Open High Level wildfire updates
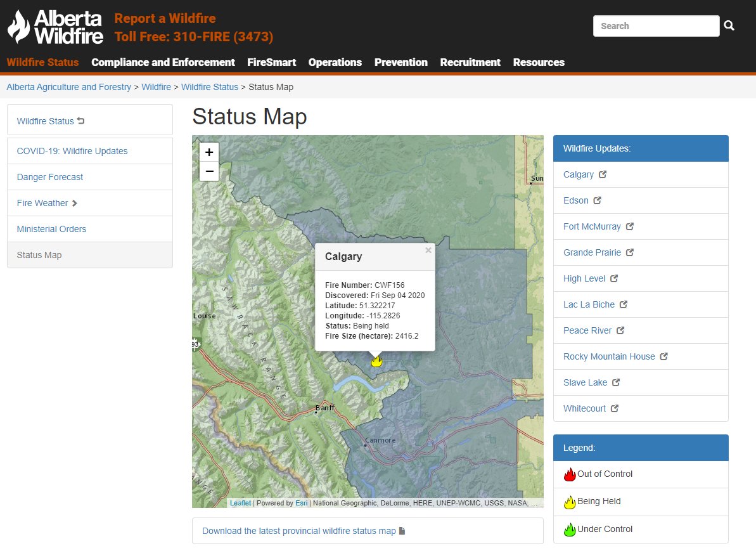This screenshot has width=756, height=553. [x=584, y=278]
